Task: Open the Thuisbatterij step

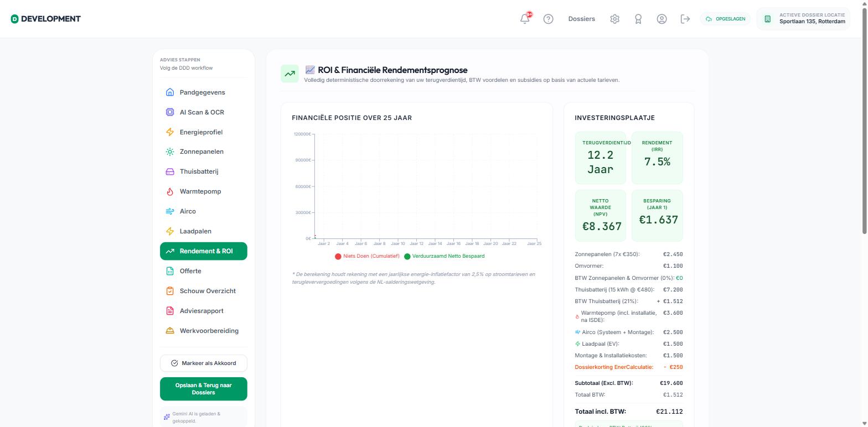Action: coord(204,171)
